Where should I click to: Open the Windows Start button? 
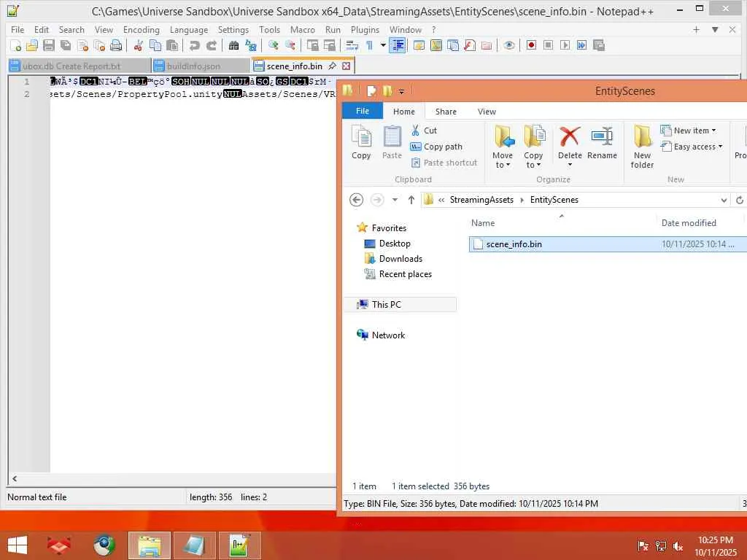coord(18,545)
